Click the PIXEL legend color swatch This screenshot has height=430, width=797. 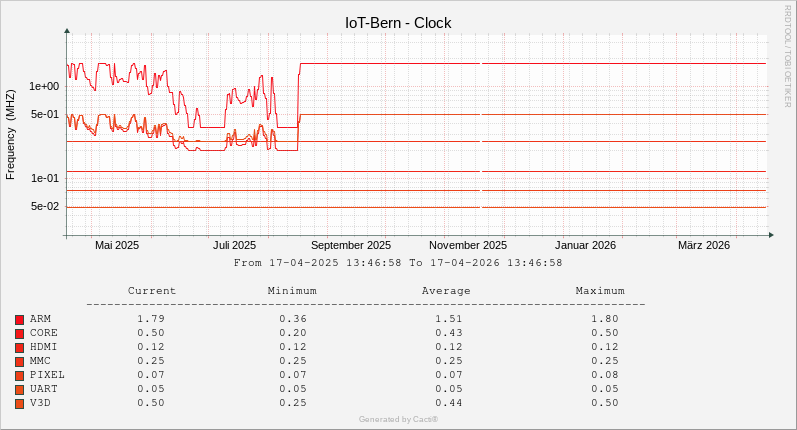pos(19,375)
